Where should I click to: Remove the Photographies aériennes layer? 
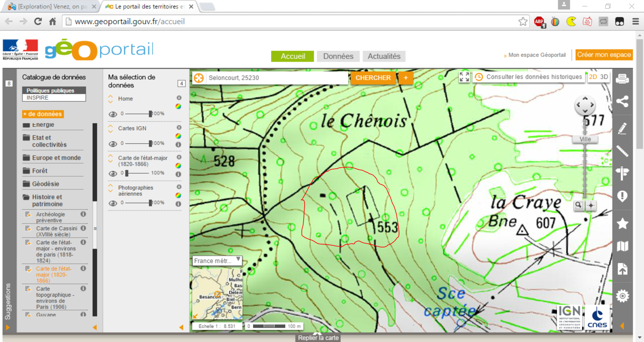point(179,187)
